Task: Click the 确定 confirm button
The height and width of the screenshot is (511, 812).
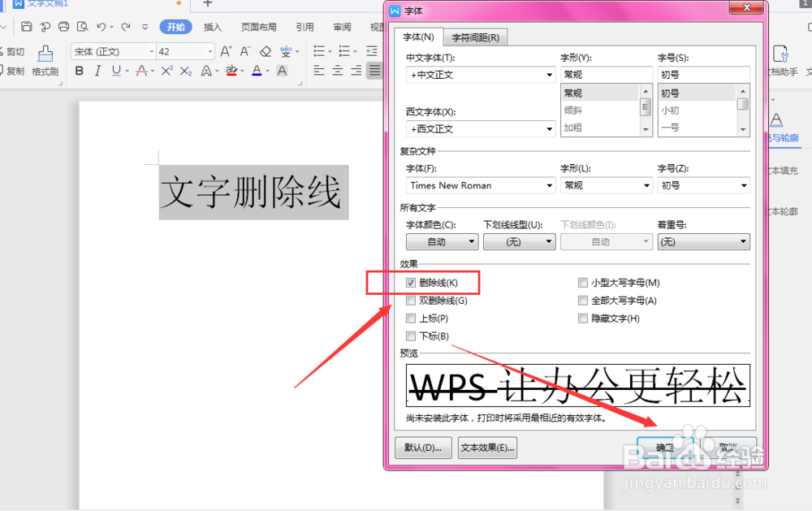Action: click(x=664, y=448)
